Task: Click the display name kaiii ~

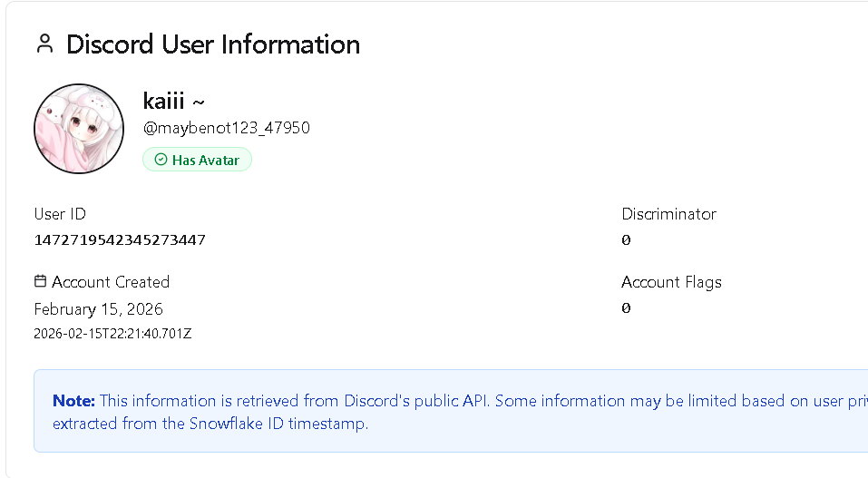Action: (x=174, y=101)
